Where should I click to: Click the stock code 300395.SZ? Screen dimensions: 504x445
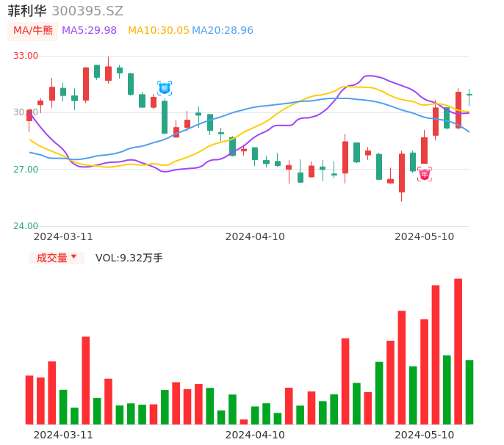pos(87,11)
